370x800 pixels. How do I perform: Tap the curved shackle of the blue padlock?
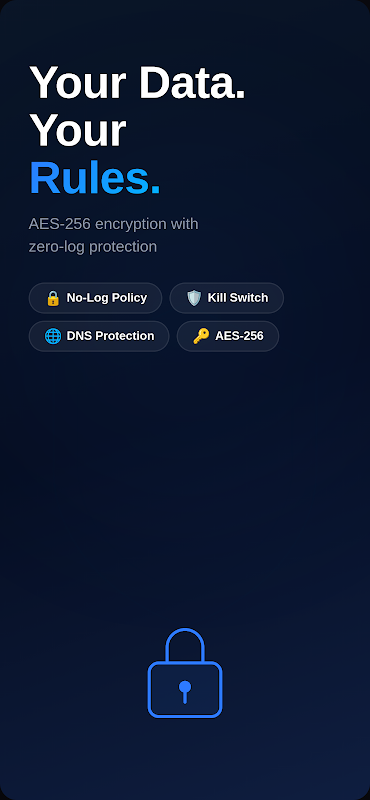(x=185, y=645)
